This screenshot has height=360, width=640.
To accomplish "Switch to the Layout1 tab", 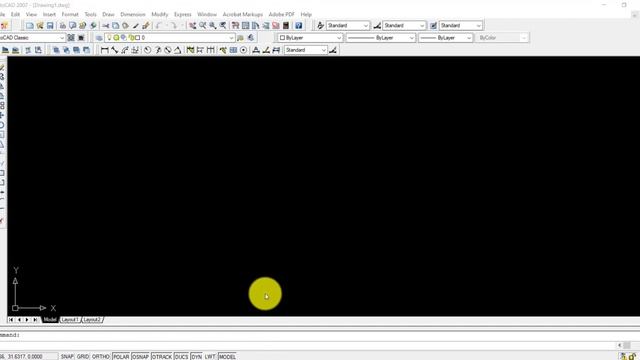I will 70,320.
